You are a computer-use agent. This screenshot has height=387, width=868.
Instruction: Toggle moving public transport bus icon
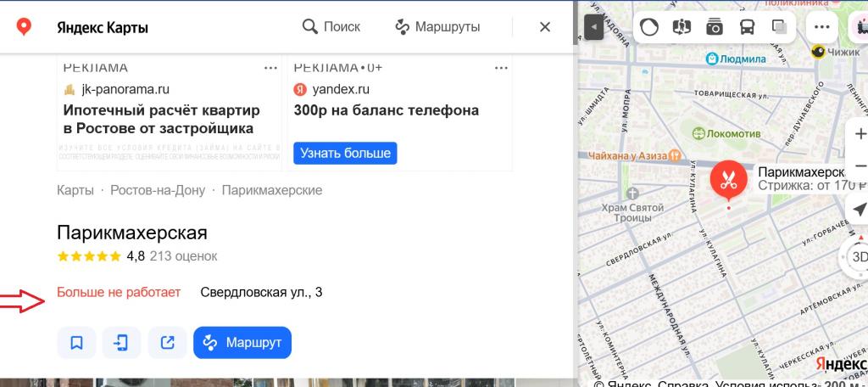click(748, 26)
